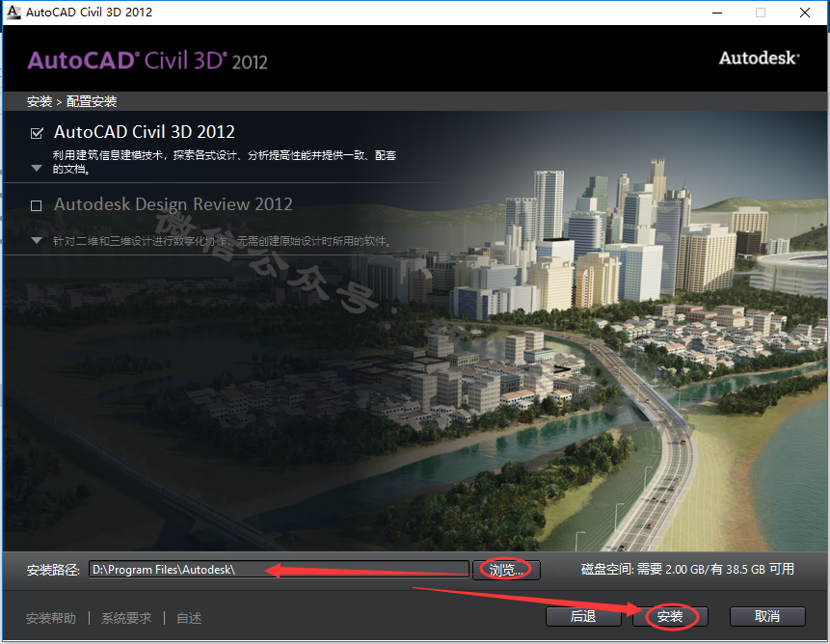Click the Autodesk logo in header
830x644 pixels.
759,58
